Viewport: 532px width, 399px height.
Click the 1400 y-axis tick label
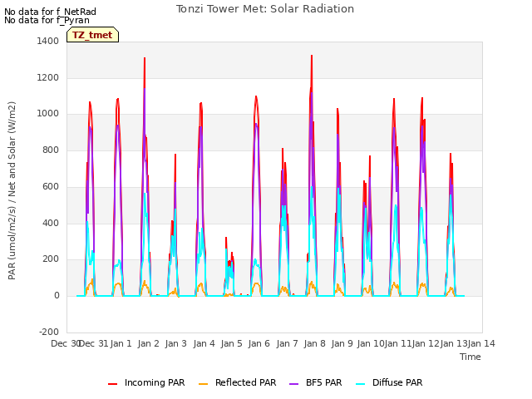click(48, 41)
